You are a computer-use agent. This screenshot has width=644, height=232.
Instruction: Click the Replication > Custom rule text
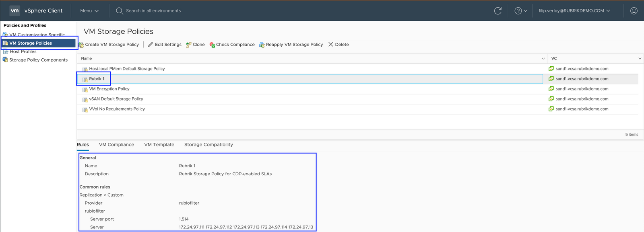[x=101, y=195]
